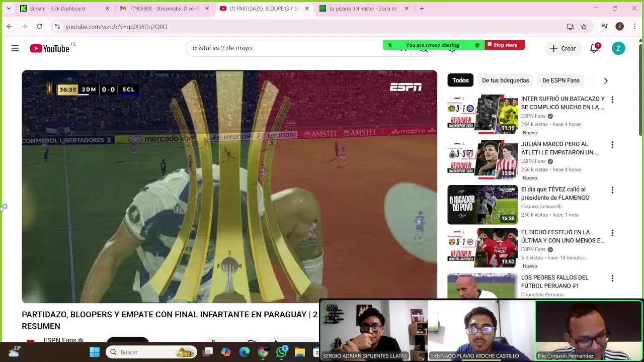Select the De tus búsquedas filter chip
Screen dimensions: 644x362
(505, 80)
